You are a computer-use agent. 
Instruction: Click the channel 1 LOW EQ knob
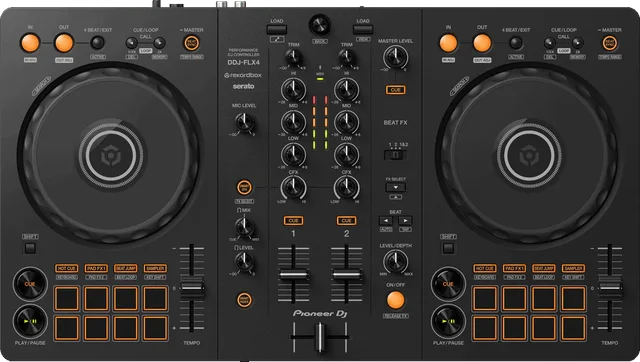click(293, 155)
